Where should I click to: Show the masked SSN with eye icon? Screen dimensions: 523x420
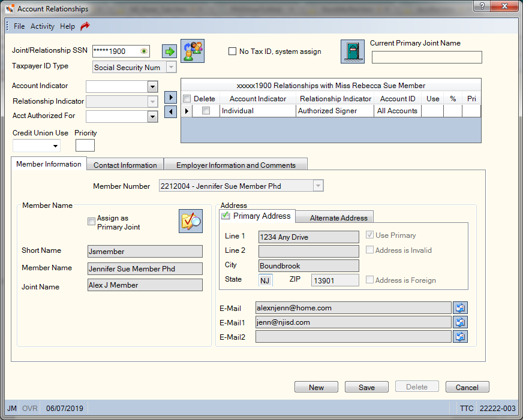(x=144, y=52)
